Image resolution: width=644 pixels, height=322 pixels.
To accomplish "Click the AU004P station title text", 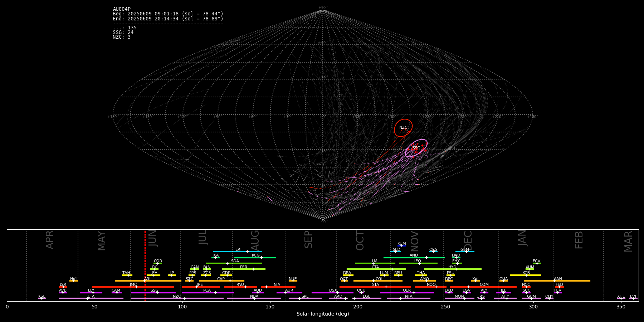I will point(122,9).
